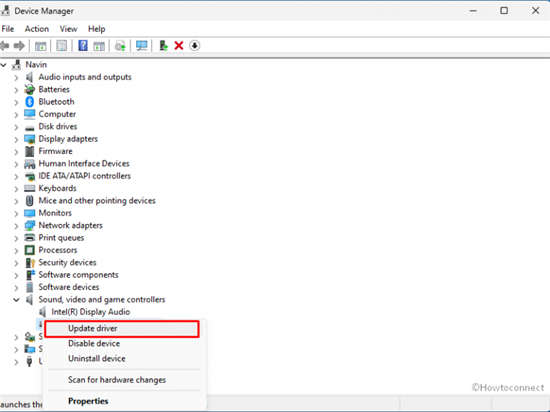550x412 pixels.
Task: Open the Action menu
Action: 36,29
